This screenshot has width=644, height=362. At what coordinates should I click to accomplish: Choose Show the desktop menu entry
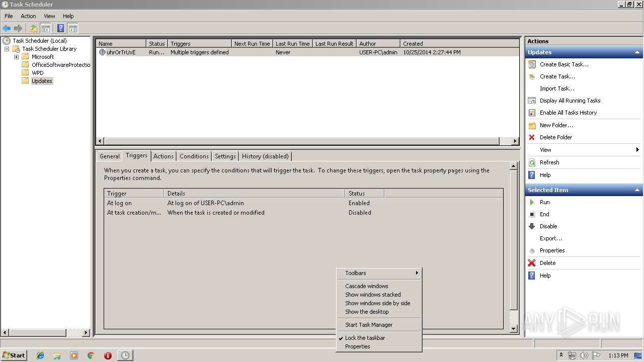[379, 312]
